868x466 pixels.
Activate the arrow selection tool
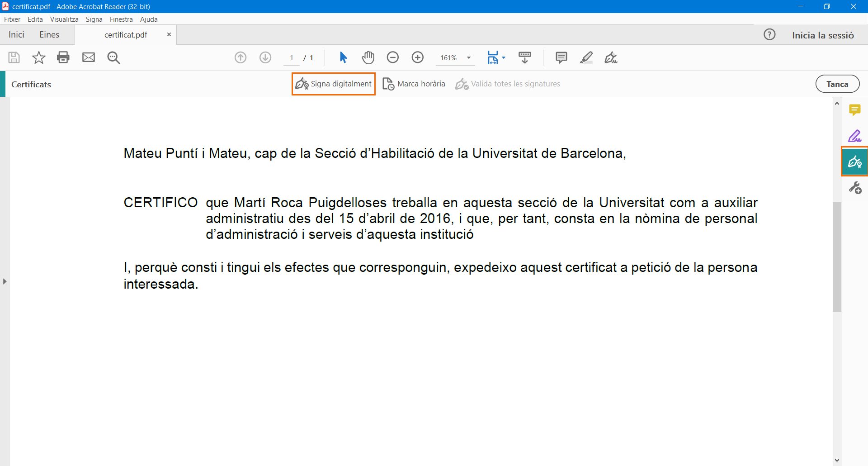click(343, 57)
